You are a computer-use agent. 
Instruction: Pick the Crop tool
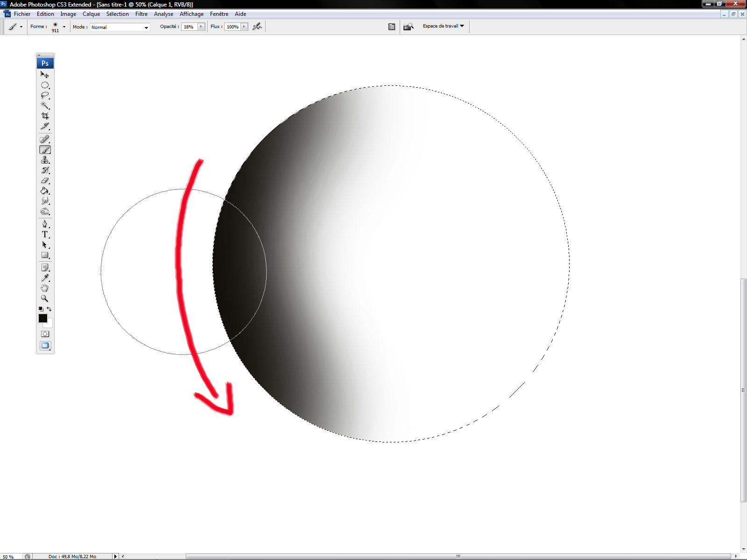pos(45,116)
